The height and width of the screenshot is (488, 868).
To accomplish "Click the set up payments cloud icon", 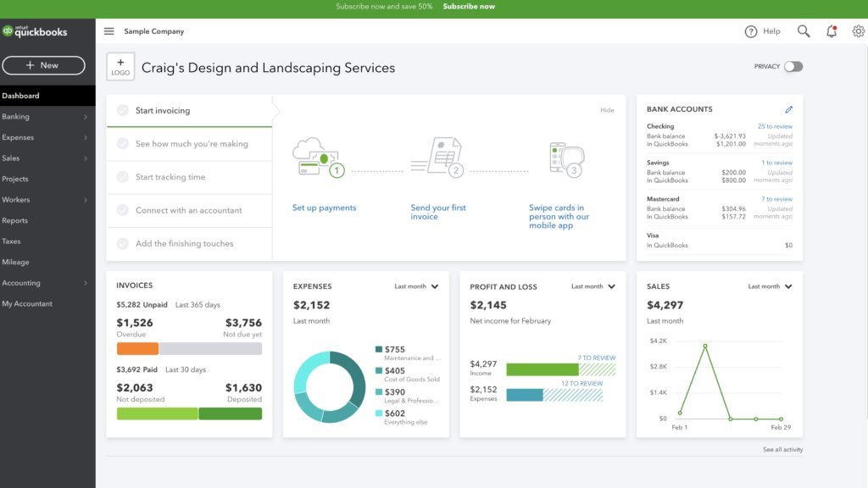I will [x=318, y=157].
